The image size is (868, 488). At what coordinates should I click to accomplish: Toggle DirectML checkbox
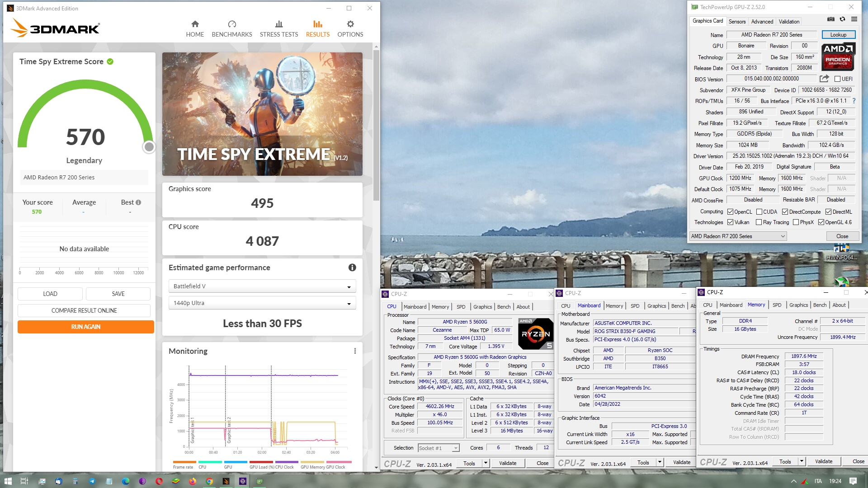click(828, 212)
